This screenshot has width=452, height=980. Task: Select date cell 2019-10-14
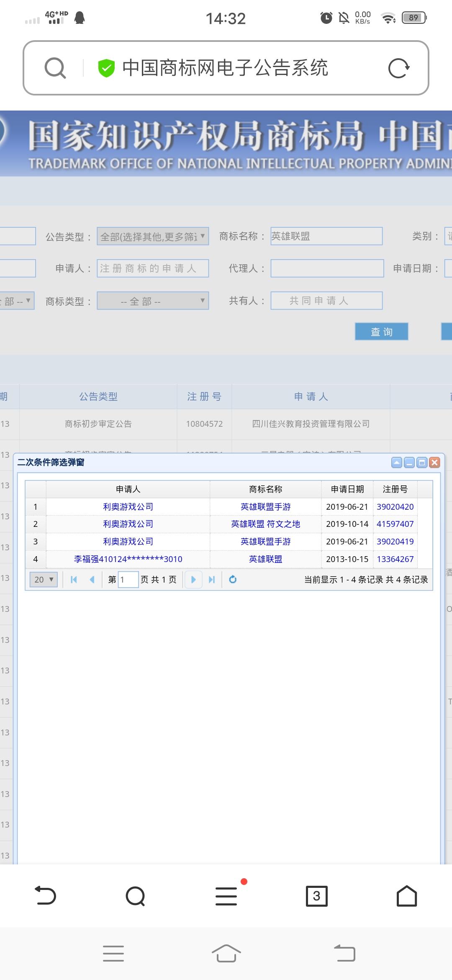tap(347, 524)
